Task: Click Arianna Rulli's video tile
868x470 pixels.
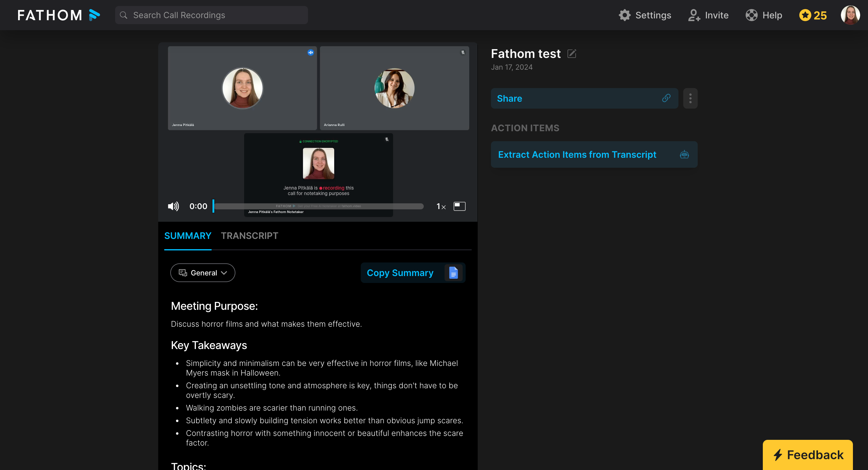Action: tap(394, 88)
